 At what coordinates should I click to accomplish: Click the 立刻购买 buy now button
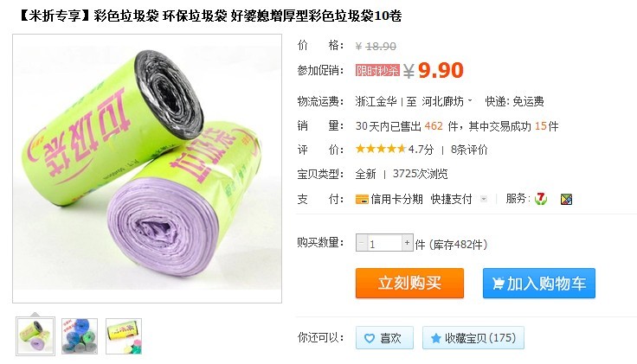pyautogui.click(x=409, y=283)
